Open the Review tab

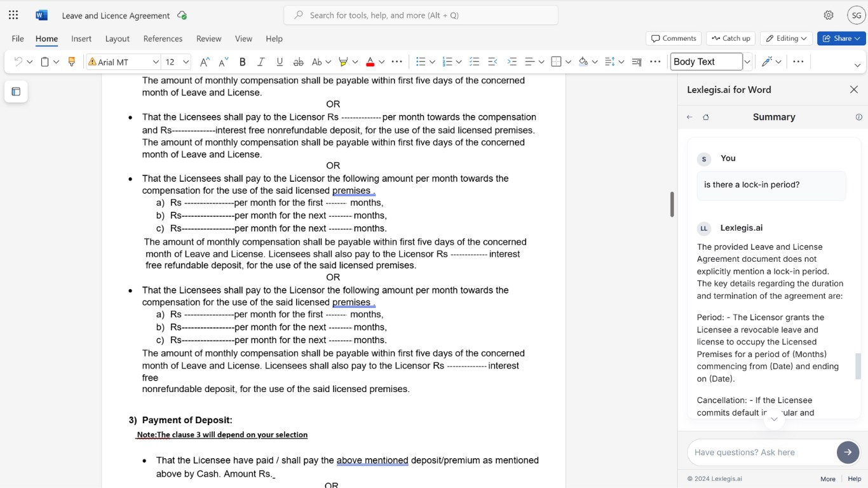click(x=208, y=39)
